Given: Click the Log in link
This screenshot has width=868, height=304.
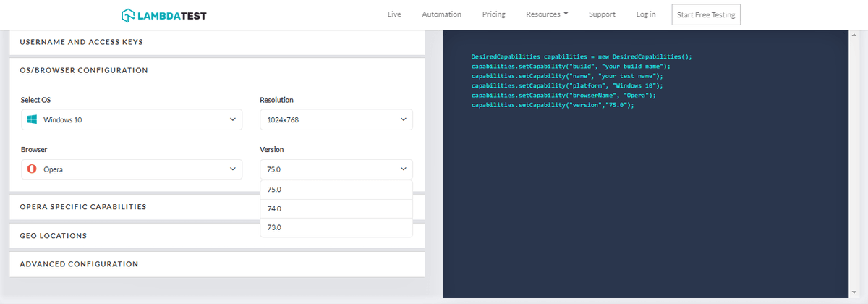Looking at the screenshot, I should [x=646, y=14].
